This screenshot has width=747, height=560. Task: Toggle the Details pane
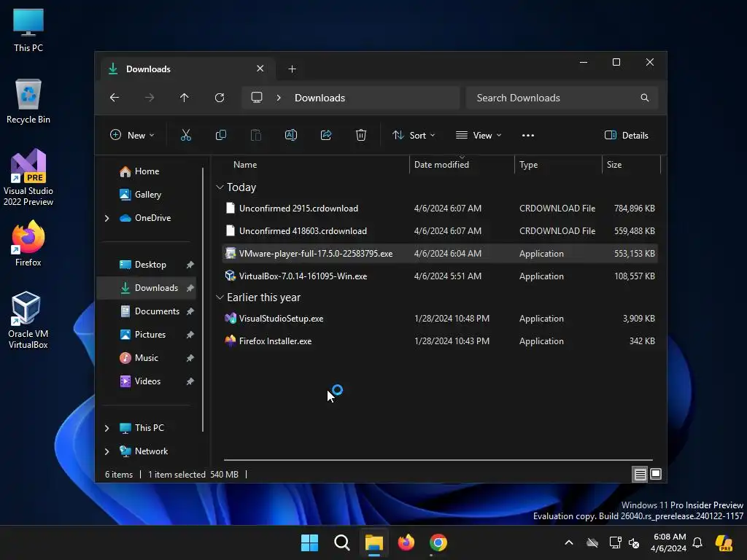627,135
